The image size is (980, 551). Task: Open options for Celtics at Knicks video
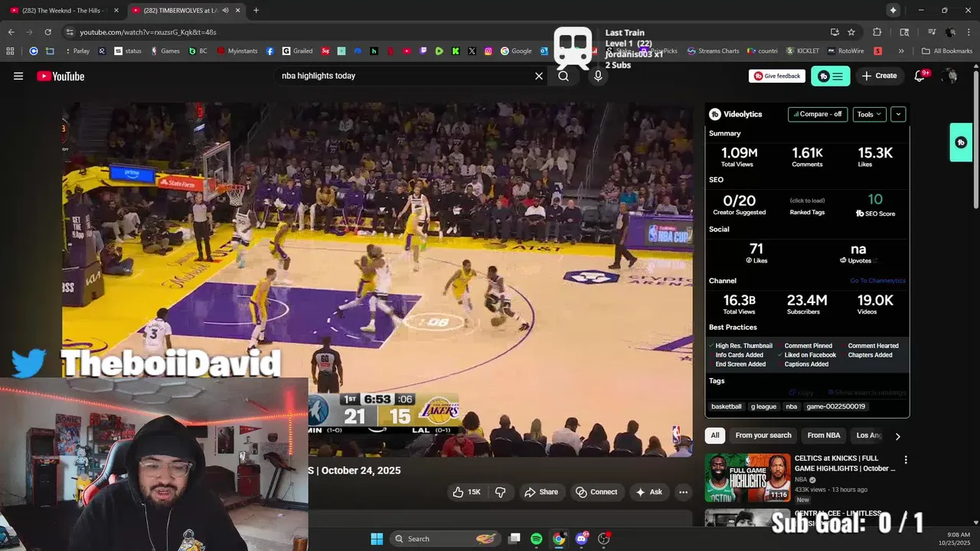(906, 460)
